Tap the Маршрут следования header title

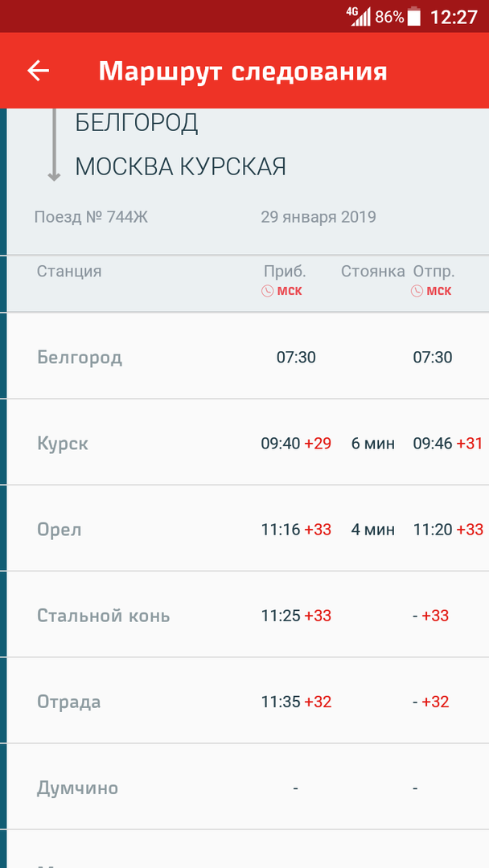243,71
